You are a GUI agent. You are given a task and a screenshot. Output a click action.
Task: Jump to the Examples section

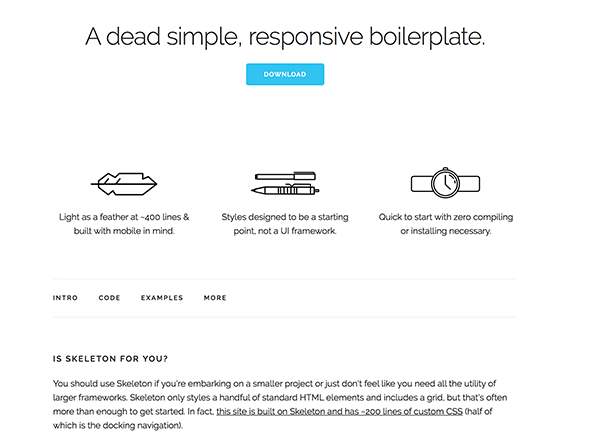click(162, 298)
